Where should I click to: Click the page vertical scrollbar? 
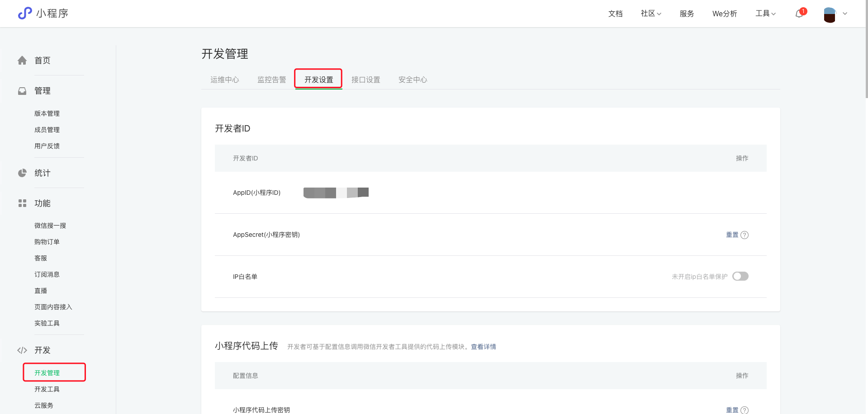click(866, 50)
